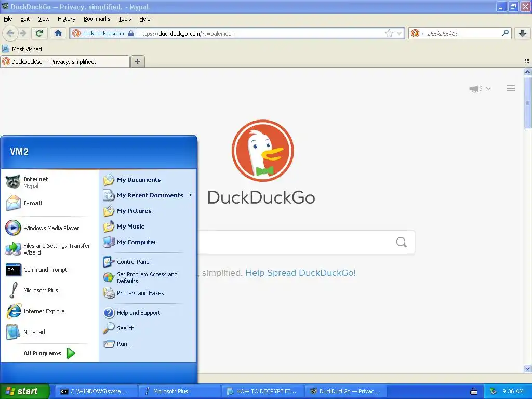Open Most Visited bookmarks folder
This screenshot has height=399, width=532.
(22, 49)
